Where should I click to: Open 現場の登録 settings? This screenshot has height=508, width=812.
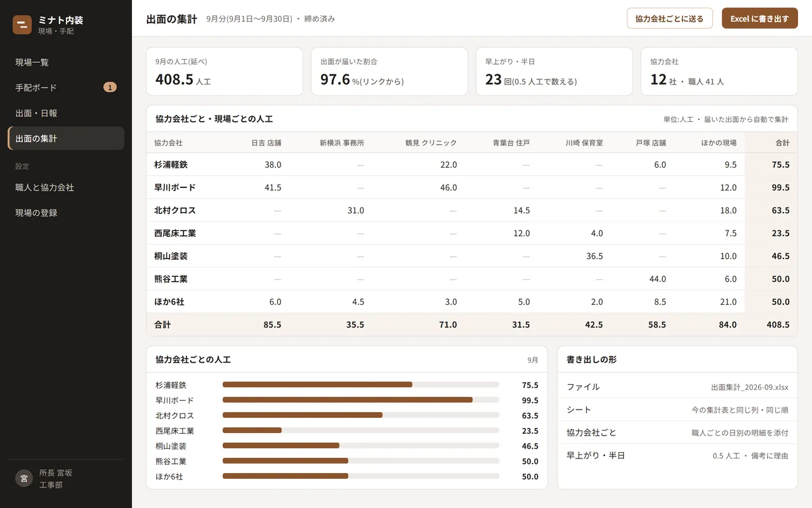click(66, 213)
